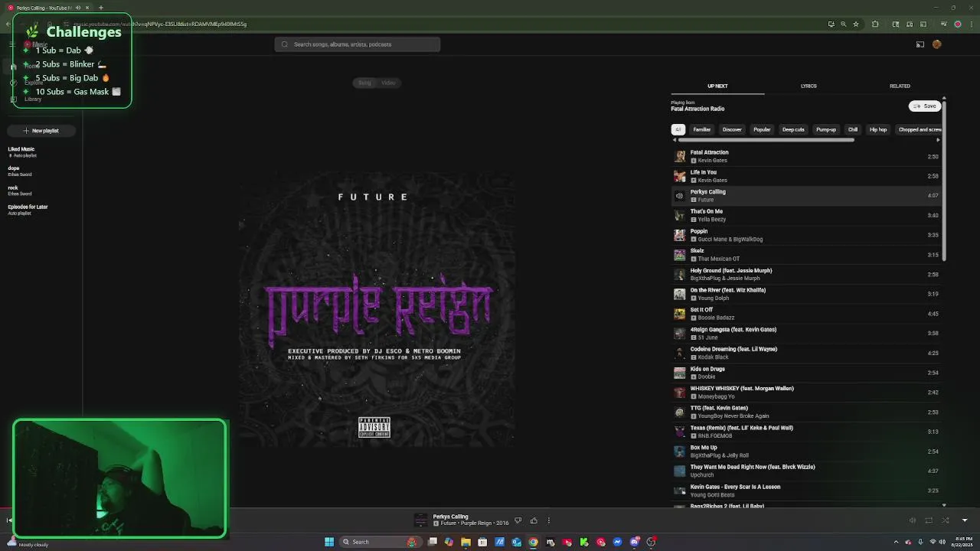The image size is (980, 551).
Task: Open the Future artist link in player bar
Action: 448,523
